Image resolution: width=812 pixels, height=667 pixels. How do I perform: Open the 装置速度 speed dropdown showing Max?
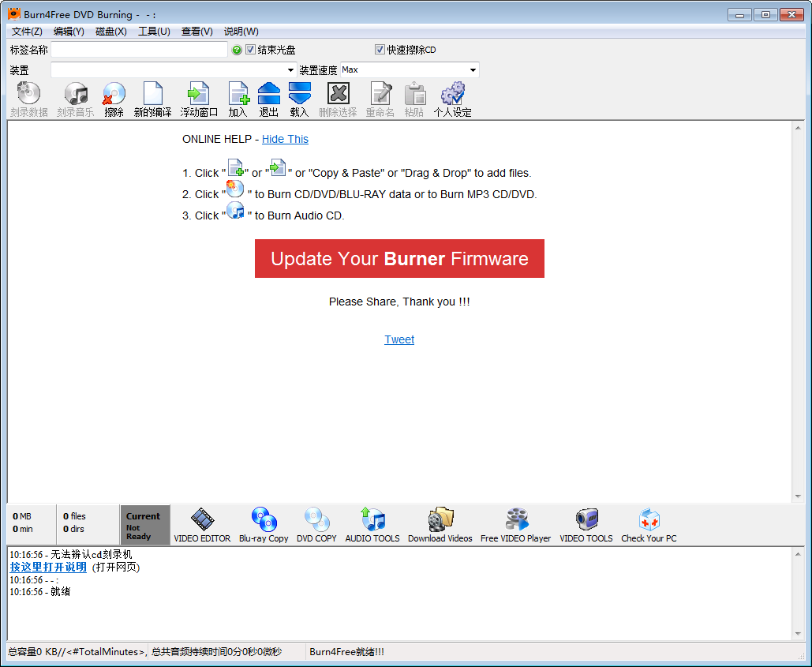tap(473, 70)
